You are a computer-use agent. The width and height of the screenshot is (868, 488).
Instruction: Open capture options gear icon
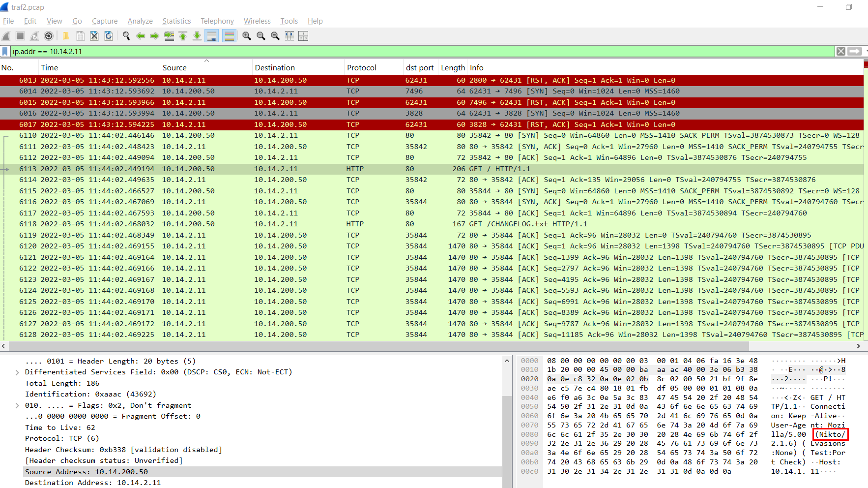(49, 36)
